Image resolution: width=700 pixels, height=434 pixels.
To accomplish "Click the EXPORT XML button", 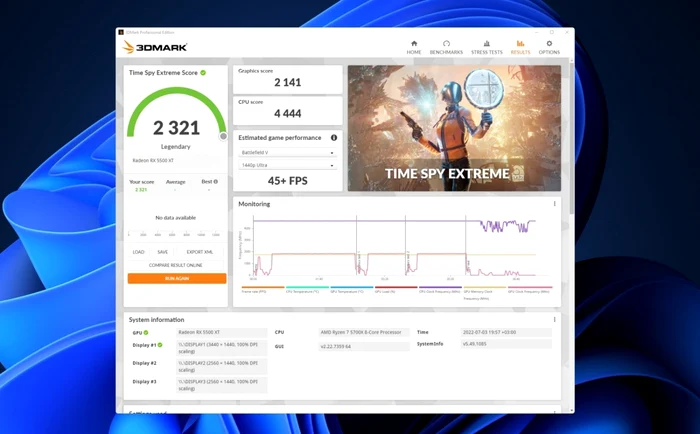I will [x=200, y=252].
